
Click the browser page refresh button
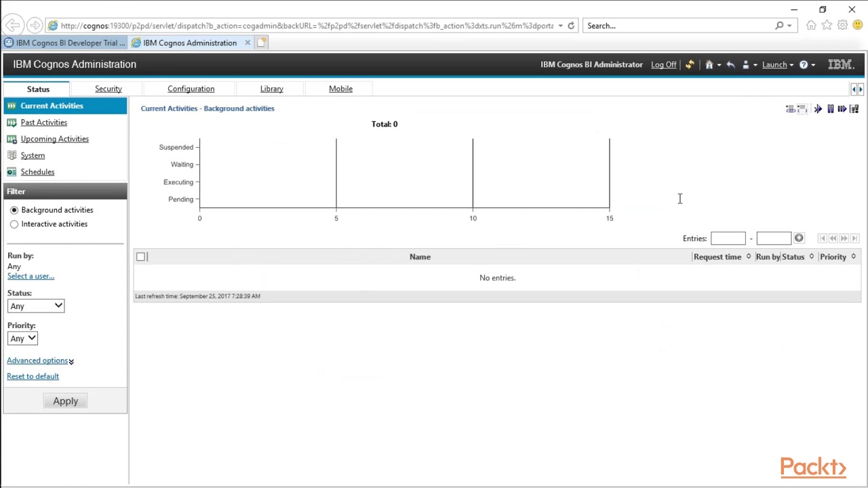(x=571, y=26)
